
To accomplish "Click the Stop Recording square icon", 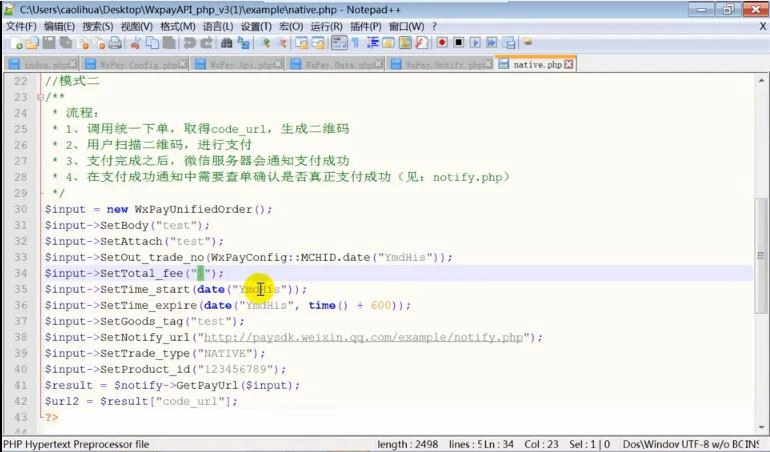I will [459, 43].
